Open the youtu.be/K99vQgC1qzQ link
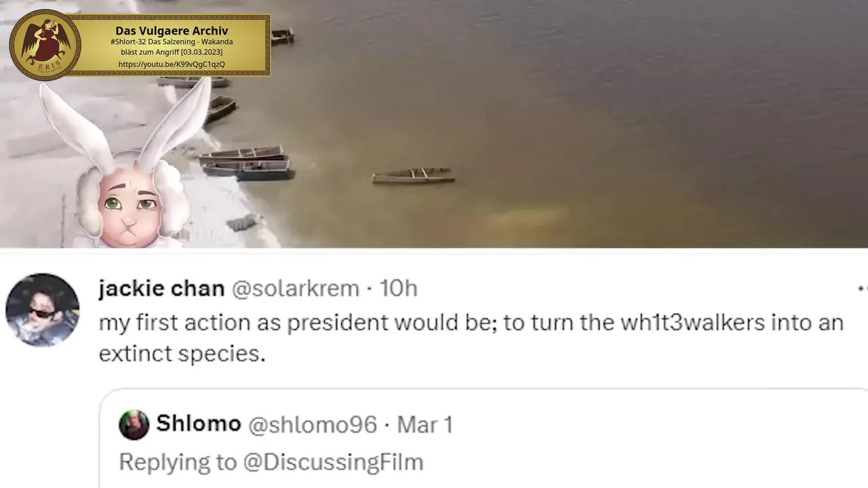The image size is (868, 488). coord(172,64)
